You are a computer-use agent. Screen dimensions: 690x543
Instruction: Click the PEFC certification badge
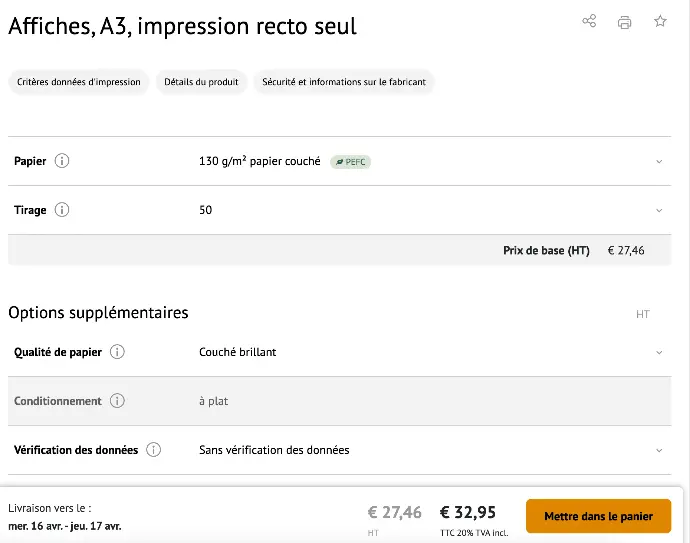[x=350, y=162]
